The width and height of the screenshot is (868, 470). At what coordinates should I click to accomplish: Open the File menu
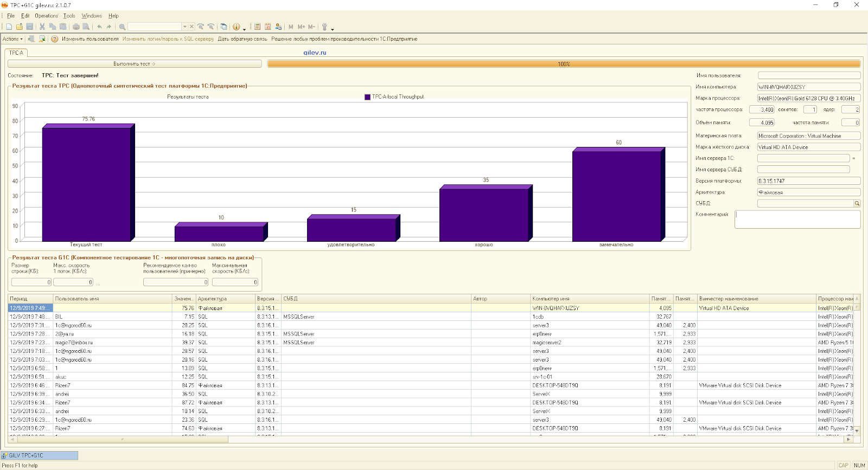tap(11, 16)
